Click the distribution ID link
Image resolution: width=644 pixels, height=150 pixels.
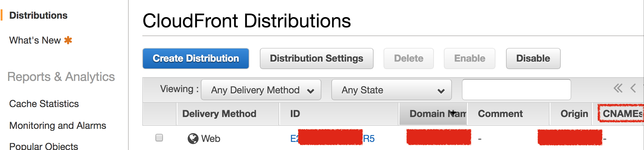369,138
